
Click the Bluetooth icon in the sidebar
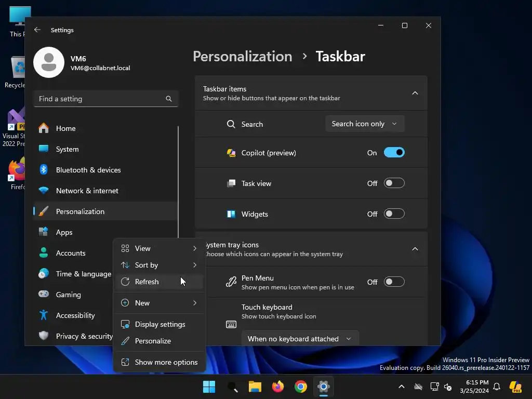tap(44, 169)
